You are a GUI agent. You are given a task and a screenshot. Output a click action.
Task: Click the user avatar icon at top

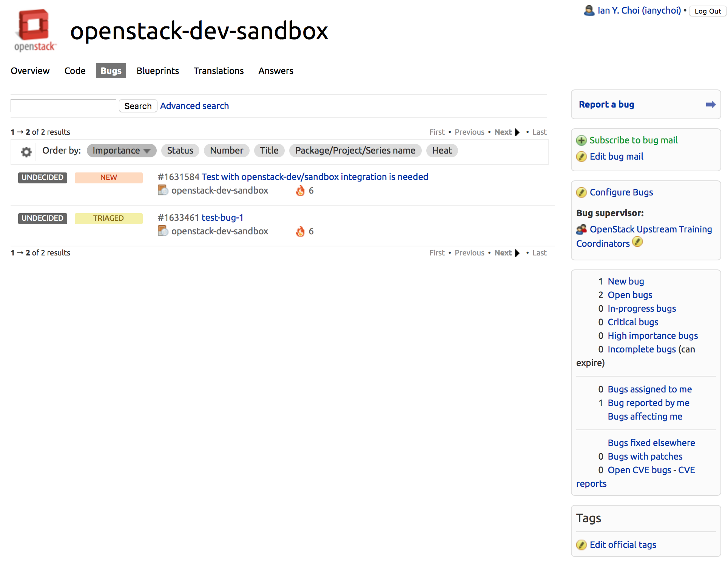tap(589, 11)
